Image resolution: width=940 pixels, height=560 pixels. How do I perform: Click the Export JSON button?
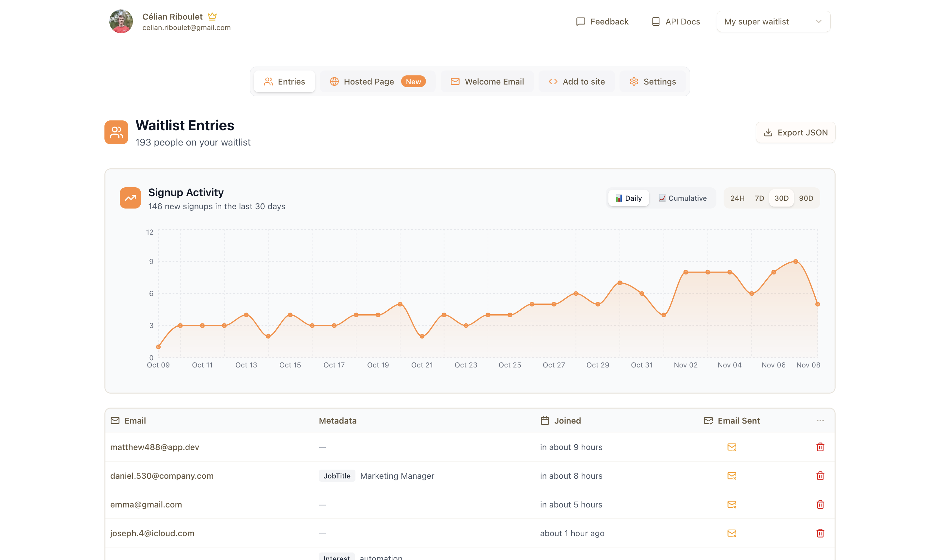(795, 132)
